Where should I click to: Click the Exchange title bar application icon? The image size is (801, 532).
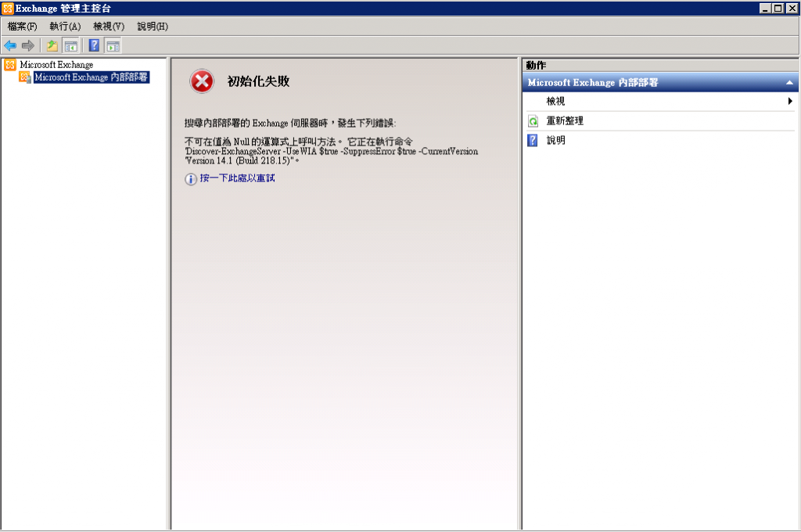tap(8, 8)
